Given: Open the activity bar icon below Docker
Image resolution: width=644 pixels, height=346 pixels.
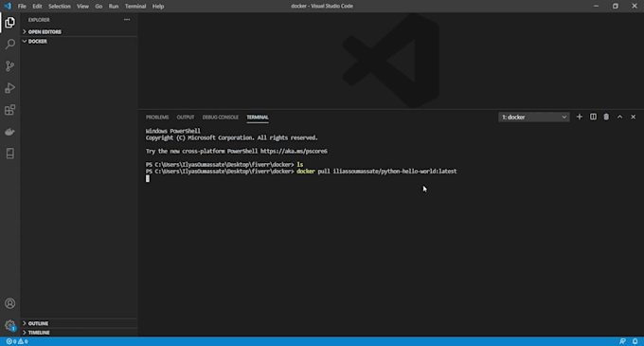Looking at the screenshot, I should pyautogui.click(x=9, y=154).
